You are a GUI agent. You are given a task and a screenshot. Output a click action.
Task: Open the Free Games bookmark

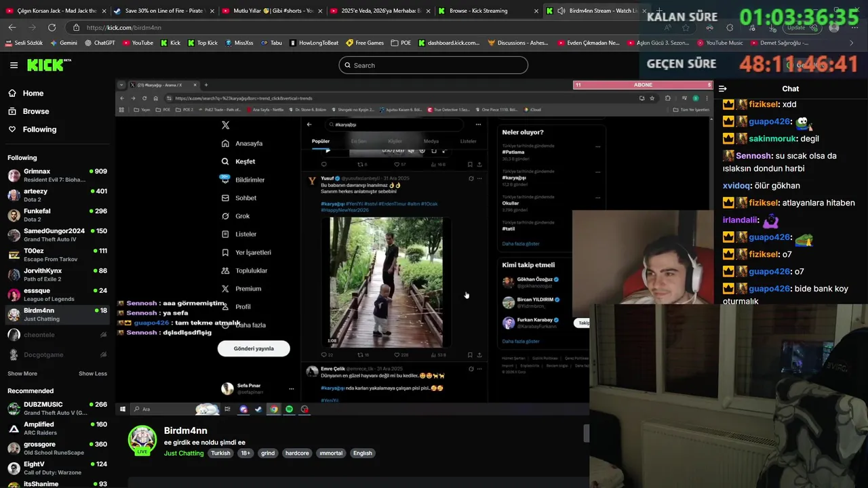pyautogui.click(x=365, y=43)
